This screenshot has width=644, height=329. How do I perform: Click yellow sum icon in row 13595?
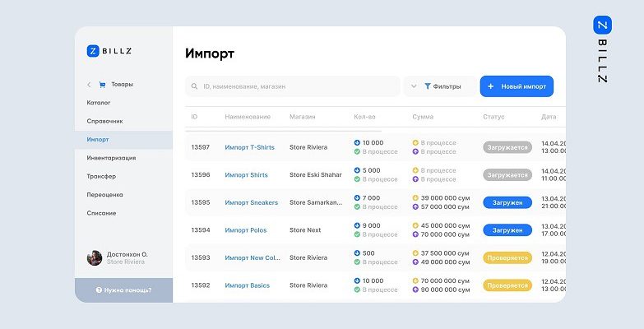click(416, 198)
